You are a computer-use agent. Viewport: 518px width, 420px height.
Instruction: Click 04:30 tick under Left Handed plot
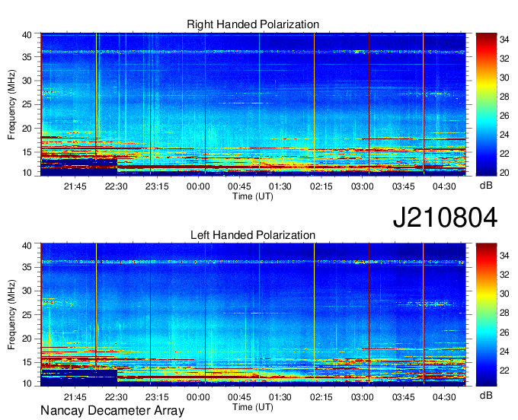pyautogui.click(x=444, y=397)
